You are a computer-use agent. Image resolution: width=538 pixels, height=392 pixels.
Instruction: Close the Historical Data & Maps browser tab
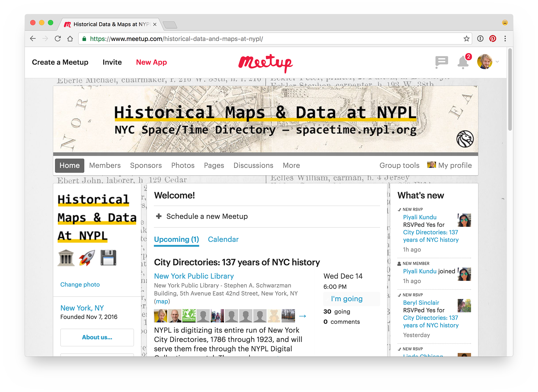click(x=155, y=24)
